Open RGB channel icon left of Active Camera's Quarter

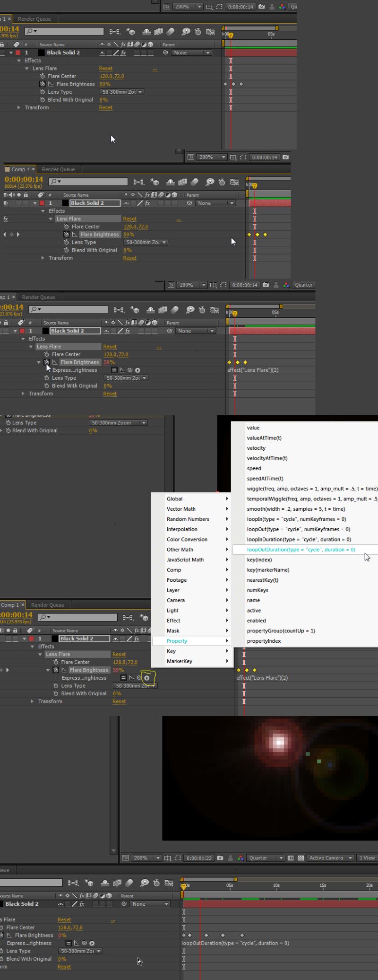coord(241,858)
